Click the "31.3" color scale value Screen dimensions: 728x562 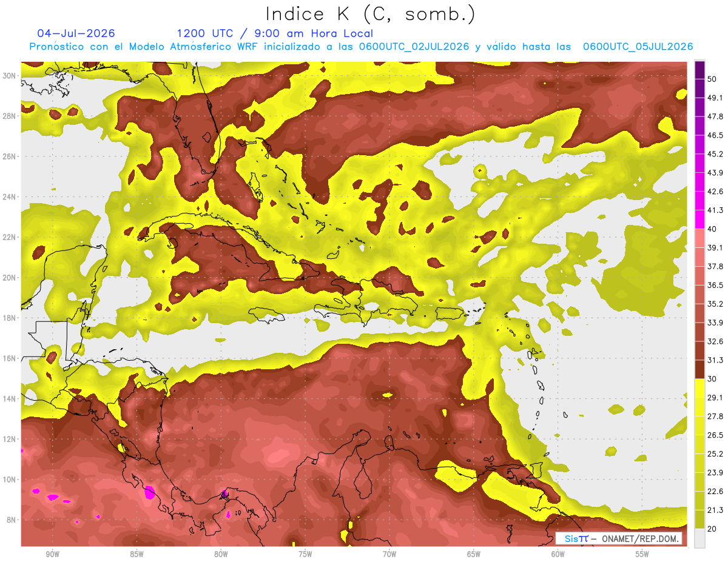(715, 360)
